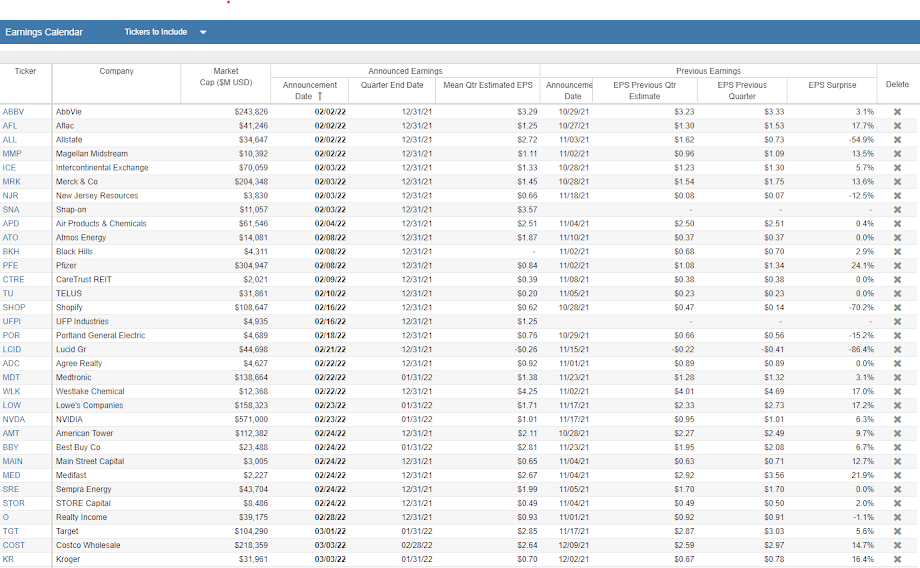This screenshot has width=920, height=568.
Task: Sort by EPS Previous Quarter header
Action: [x=742, y=90]
